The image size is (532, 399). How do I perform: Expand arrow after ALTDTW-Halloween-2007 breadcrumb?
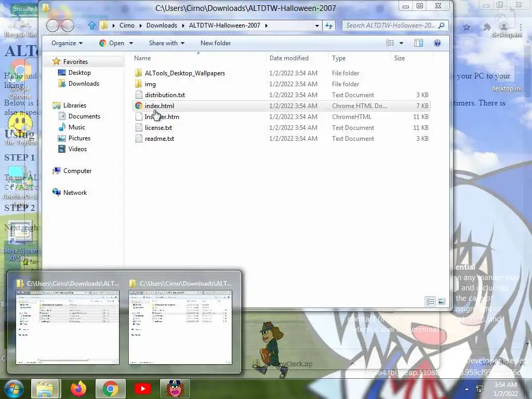(267, 25)
